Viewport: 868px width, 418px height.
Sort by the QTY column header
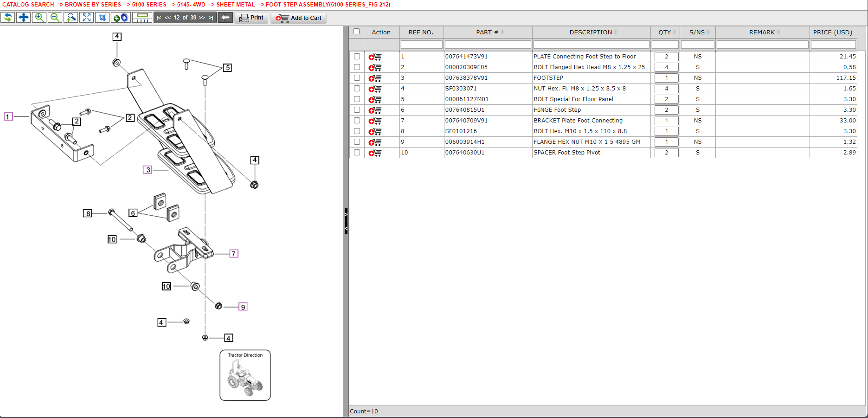pos(664,32)
